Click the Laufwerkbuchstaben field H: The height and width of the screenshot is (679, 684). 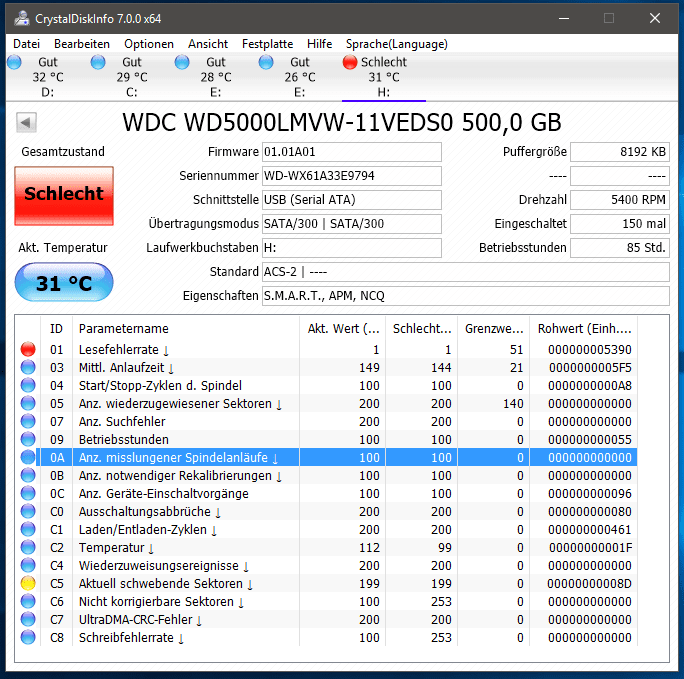pyautogui.click(x=352, y=248)
